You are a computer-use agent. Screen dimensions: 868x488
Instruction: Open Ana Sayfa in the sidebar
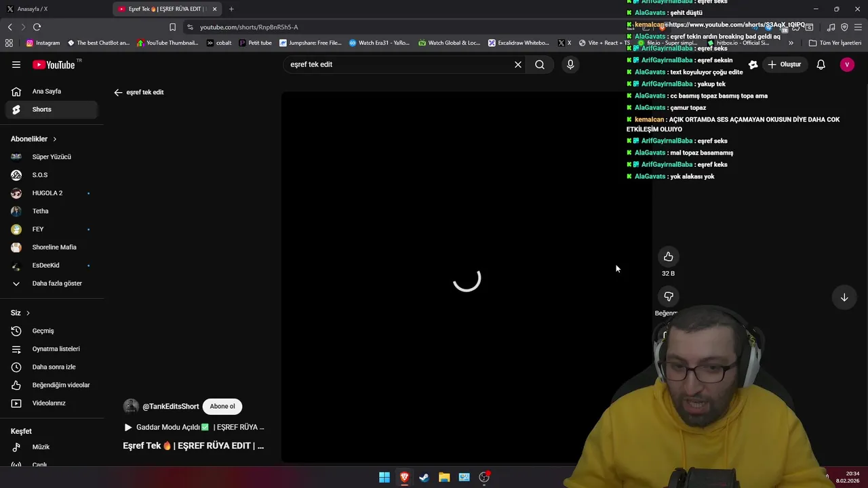[51, 91]
